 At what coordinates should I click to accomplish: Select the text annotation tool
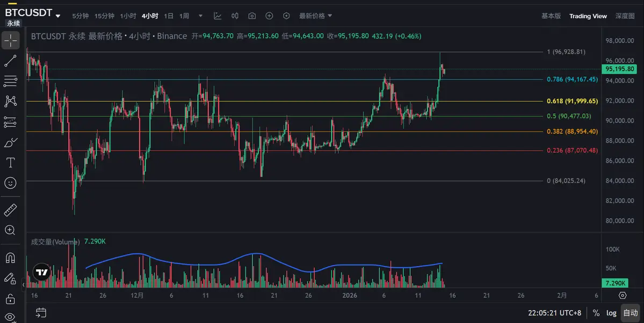tap(10, 163)
